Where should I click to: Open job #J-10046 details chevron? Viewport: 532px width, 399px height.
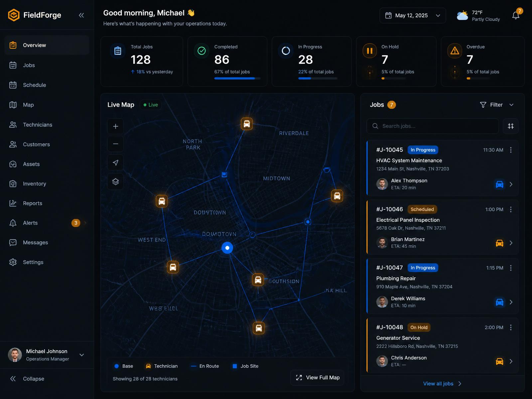coord(511,243)
